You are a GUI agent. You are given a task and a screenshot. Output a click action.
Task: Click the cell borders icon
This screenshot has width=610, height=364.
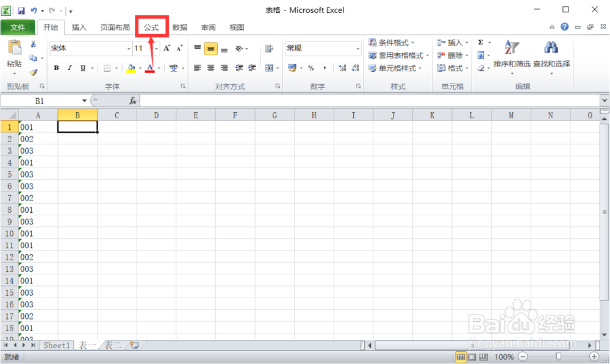[x=107, y=68]
